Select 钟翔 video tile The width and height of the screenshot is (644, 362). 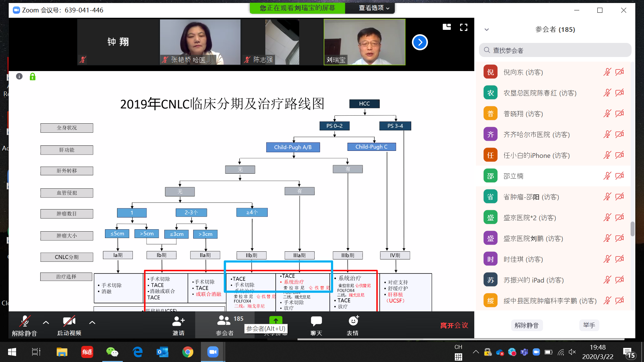118,42
